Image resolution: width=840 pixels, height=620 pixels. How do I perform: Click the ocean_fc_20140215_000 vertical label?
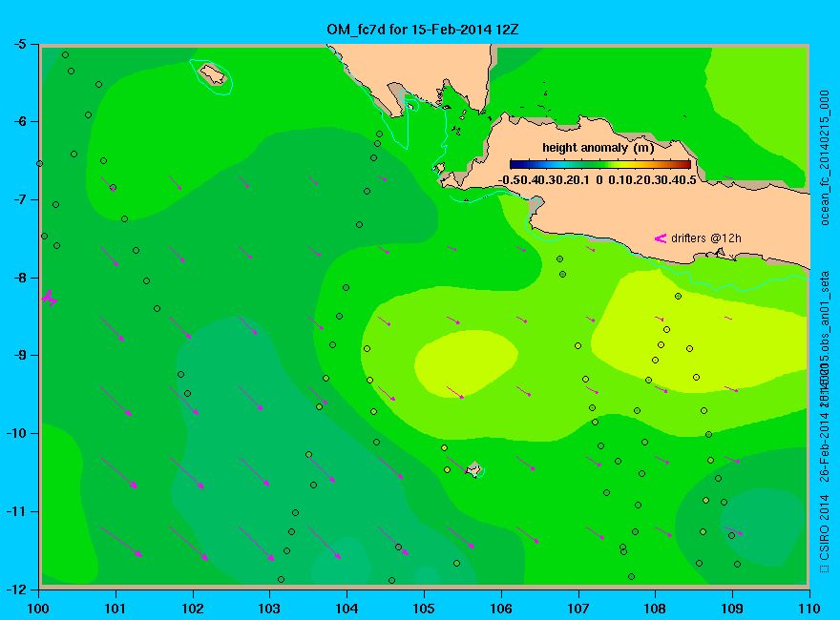pyautogui.click(x=825, y=158)
